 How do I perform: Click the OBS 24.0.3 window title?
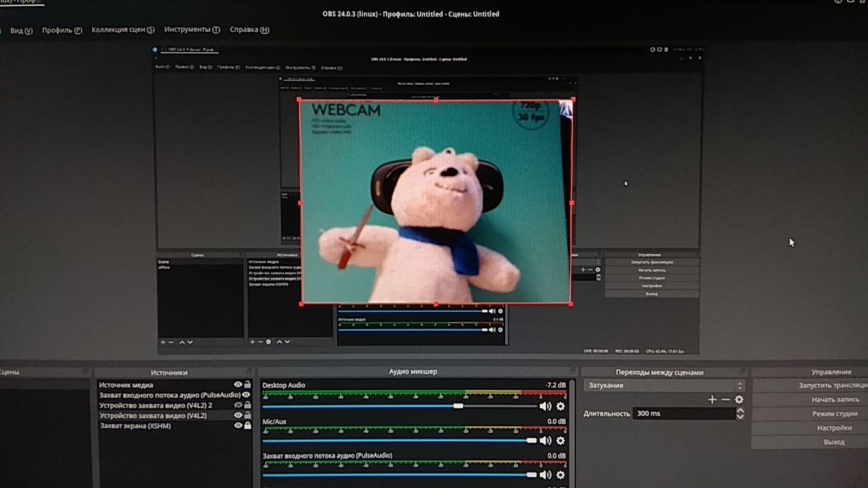(x=411, y=14)
